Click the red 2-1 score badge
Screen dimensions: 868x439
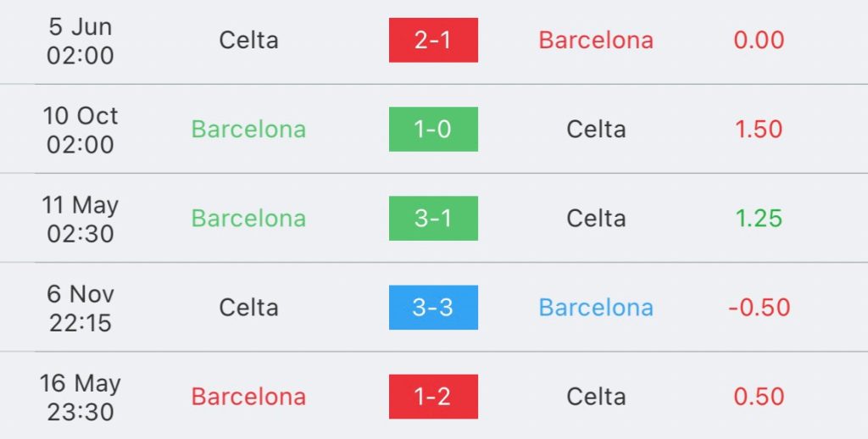coord(433,40)
